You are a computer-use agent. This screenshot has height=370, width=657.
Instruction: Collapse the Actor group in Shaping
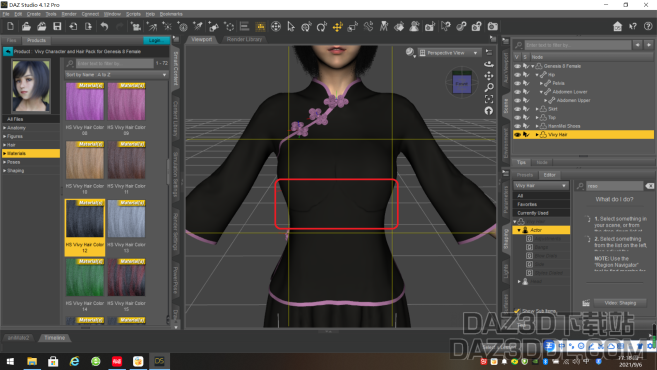tap(519, 230)
